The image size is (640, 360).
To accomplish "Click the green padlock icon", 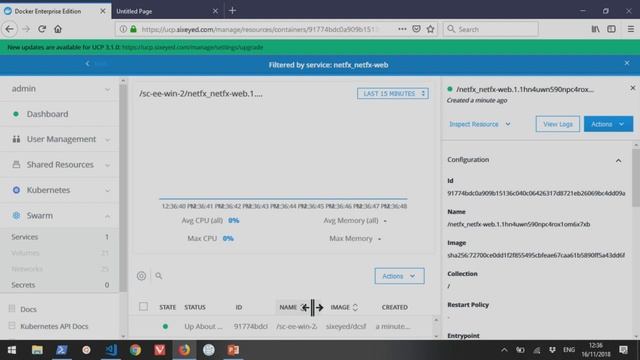I will (x=133, y=29).
